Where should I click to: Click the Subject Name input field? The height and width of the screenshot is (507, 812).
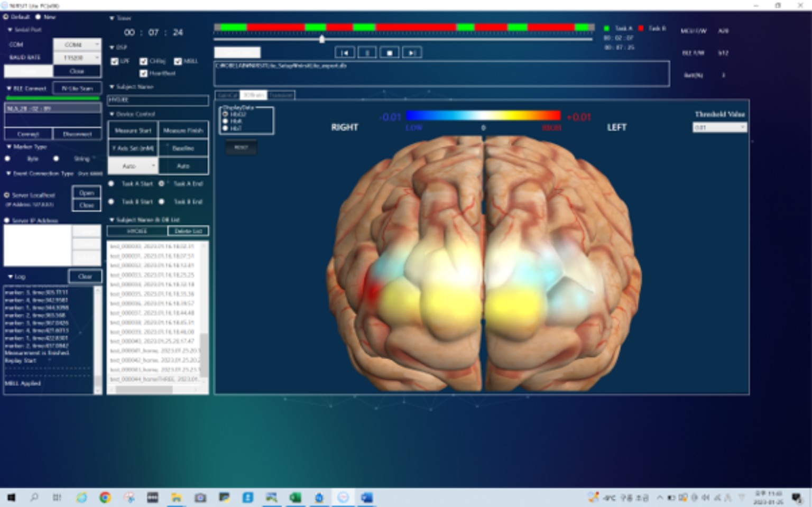[x=158, y=100]
